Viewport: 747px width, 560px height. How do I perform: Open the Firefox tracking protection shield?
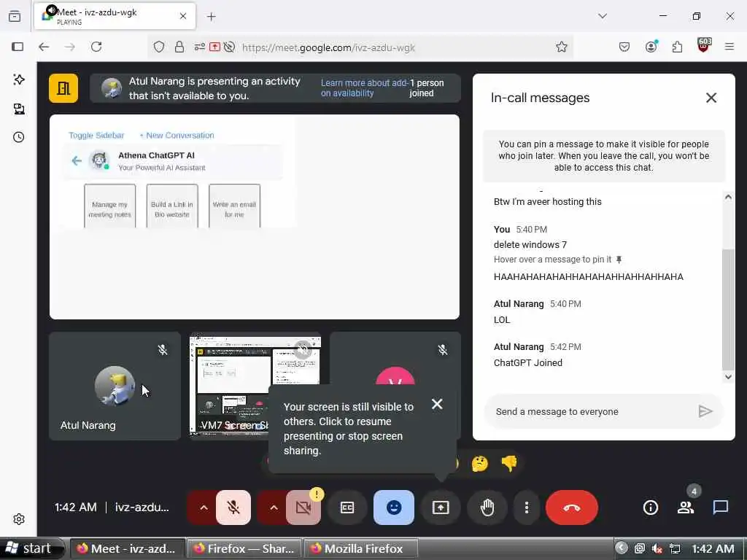click(x=158, y=47)
